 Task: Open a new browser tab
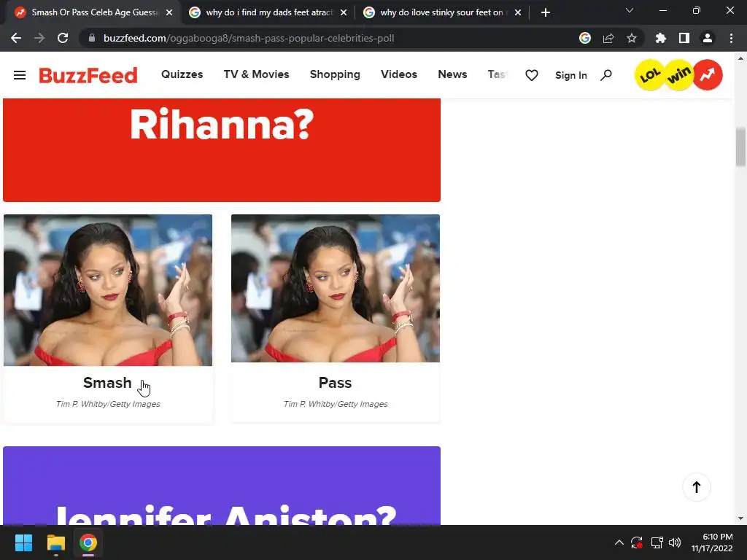pyautogui.click(x=546, y=12)
